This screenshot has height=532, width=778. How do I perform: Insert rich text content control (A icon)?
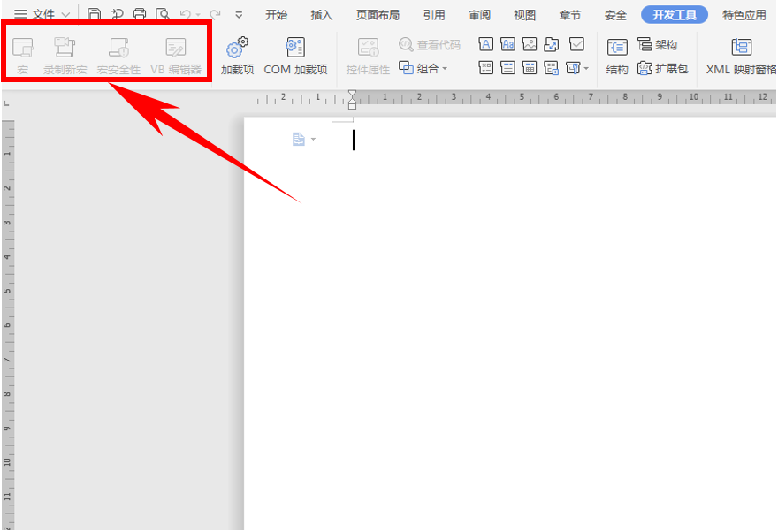tap(485, 44)
